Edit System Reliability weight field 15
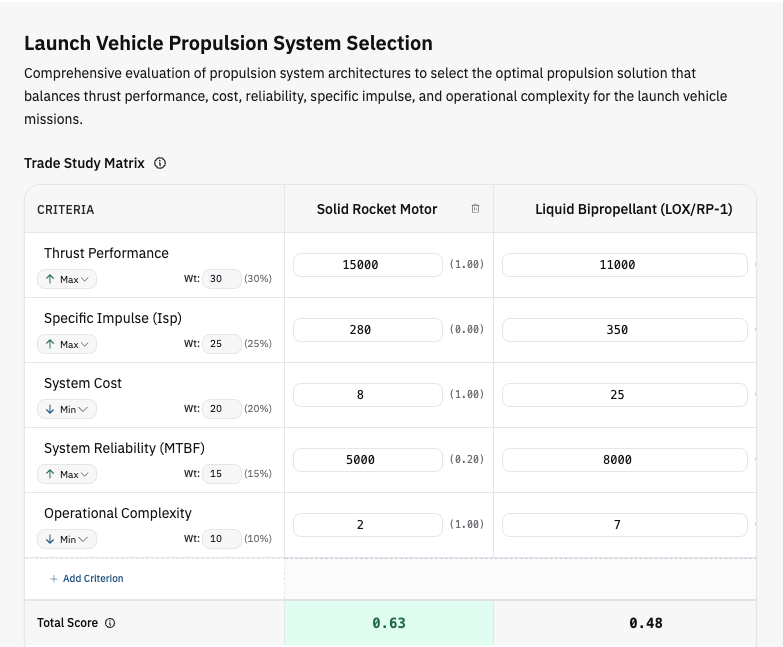783x647 pixels. click(x=222, y=473)
